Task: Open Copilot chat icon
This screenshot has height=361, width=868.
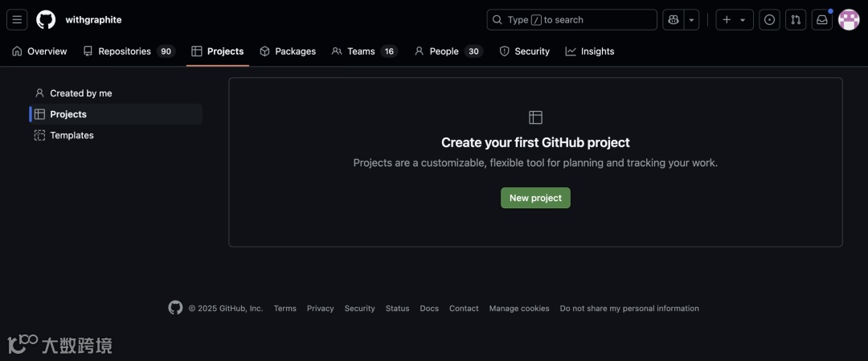Action: 674,20
